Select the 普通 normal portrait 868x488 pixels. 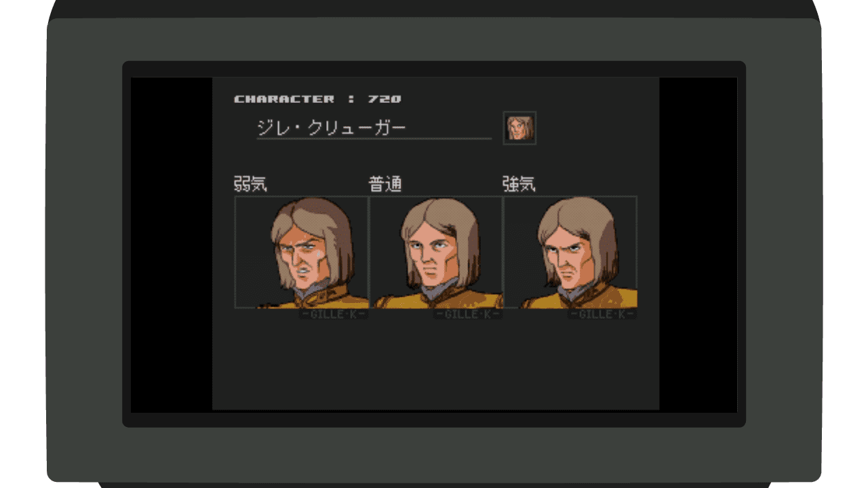[436, 252]
